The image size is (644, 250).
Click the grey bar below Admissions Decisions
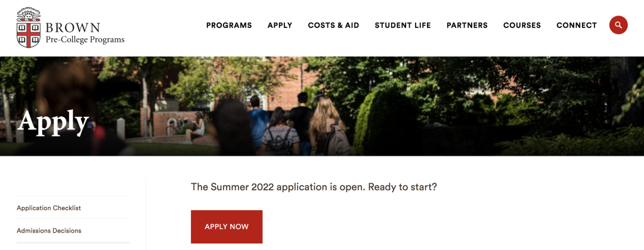[73, 242]
